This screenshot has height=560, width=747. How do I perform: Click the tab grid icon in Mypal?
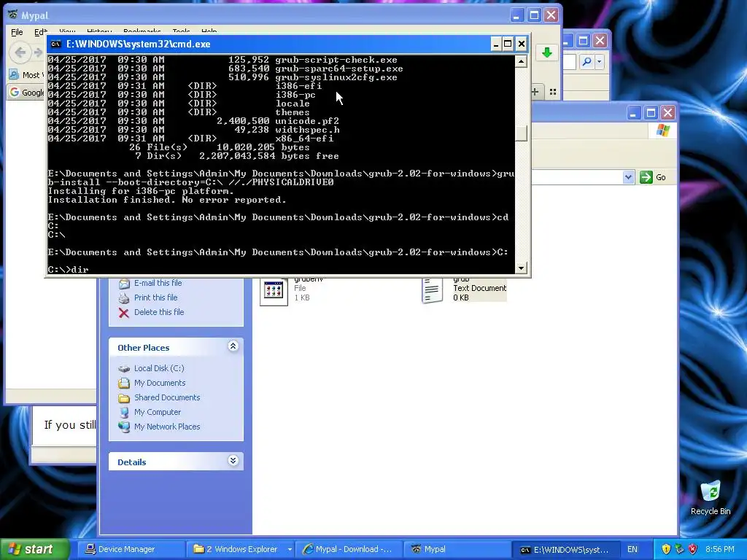point(553,92)
